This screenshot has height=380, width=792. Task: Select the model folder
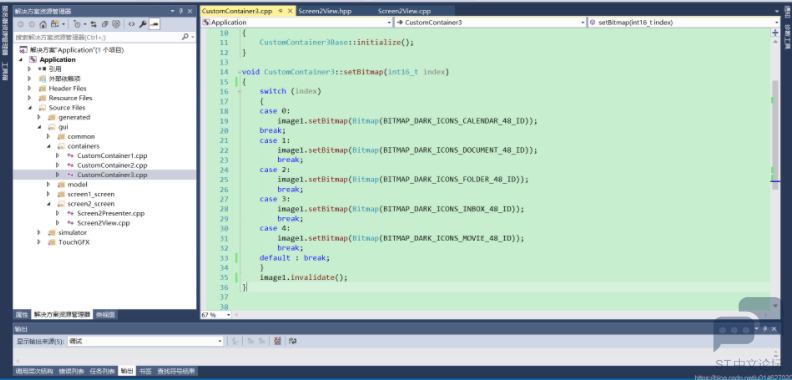pos(77,184)
